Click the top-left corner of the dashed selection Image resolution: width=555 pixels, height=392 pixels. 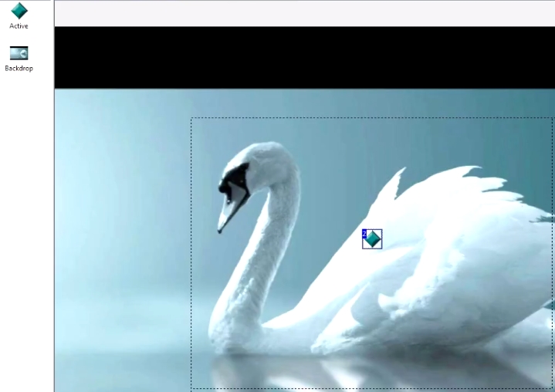tap(191, 118)
